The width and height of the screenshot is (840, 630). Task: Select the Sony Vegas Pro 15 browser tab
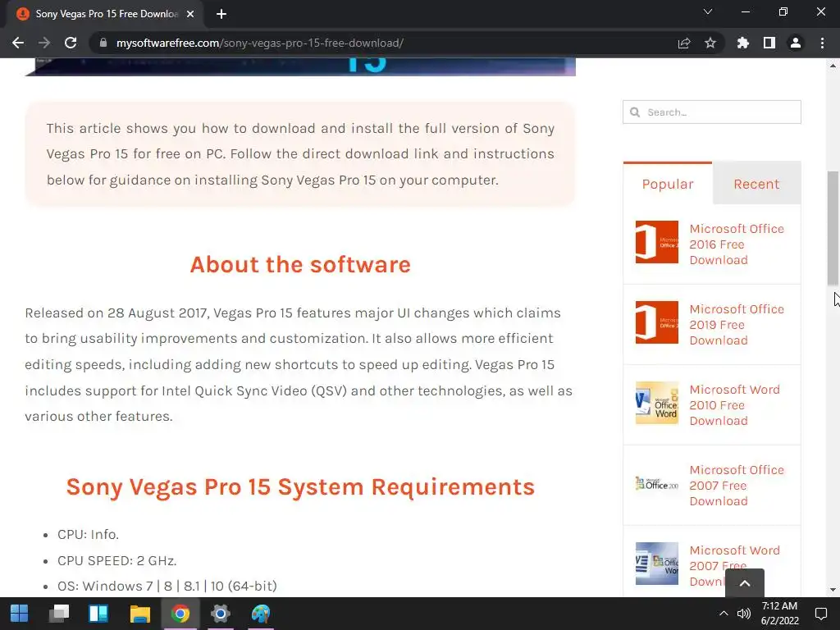[x=106, y=14]
